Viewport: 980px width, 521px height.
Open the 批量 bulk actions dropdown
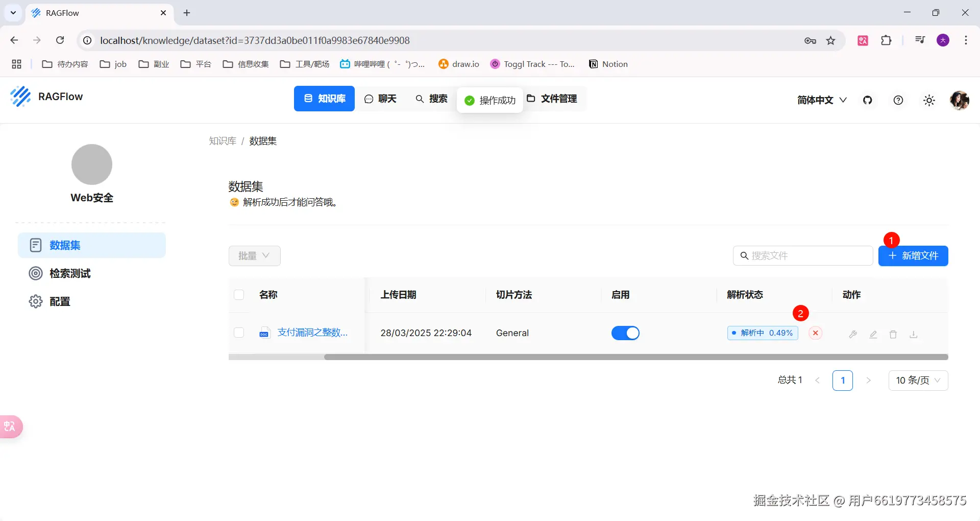coord(255,256)
